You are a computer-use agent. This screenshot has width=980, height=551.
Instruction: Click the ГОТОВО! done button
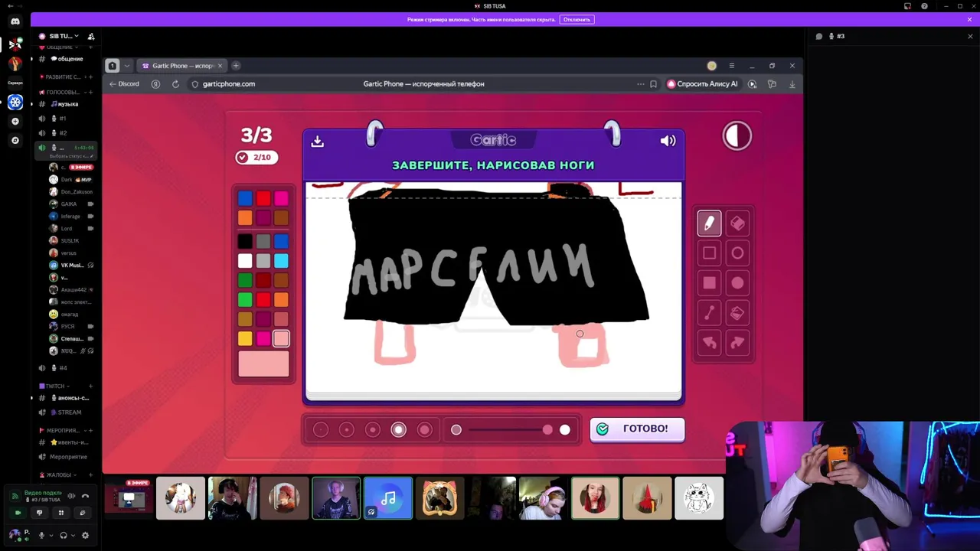(x=637, y=429)
